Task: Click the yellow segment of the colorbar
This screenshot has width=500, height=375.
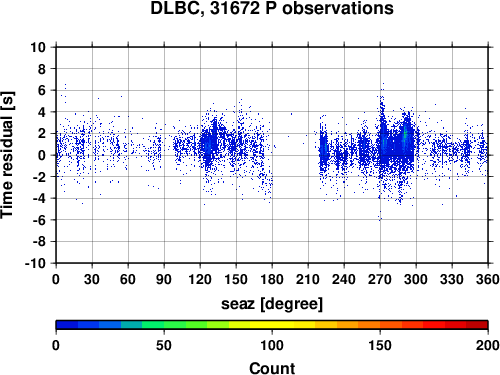Action: coord(272,325)
